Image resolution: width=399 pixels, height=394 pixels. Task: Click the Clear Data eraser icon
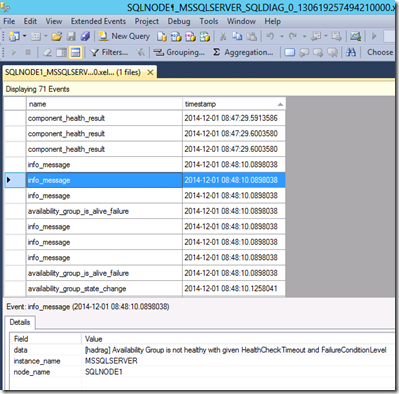(47, 52)
